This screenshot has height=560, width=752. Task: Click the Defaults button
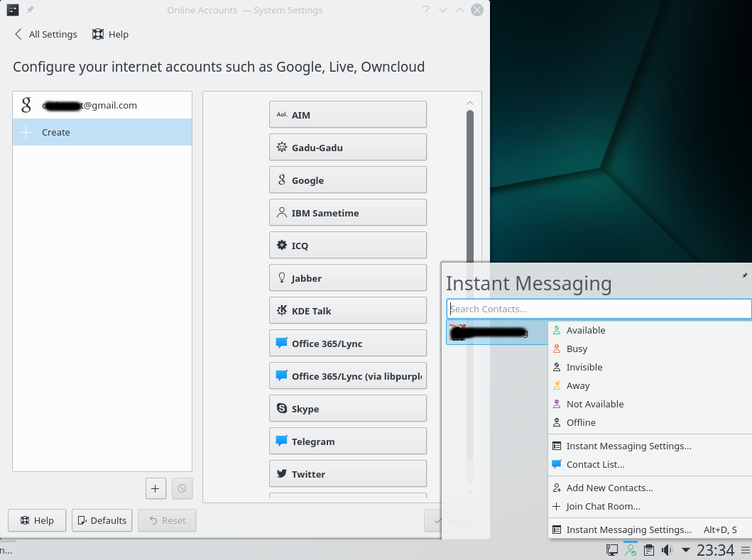(102, 520)
